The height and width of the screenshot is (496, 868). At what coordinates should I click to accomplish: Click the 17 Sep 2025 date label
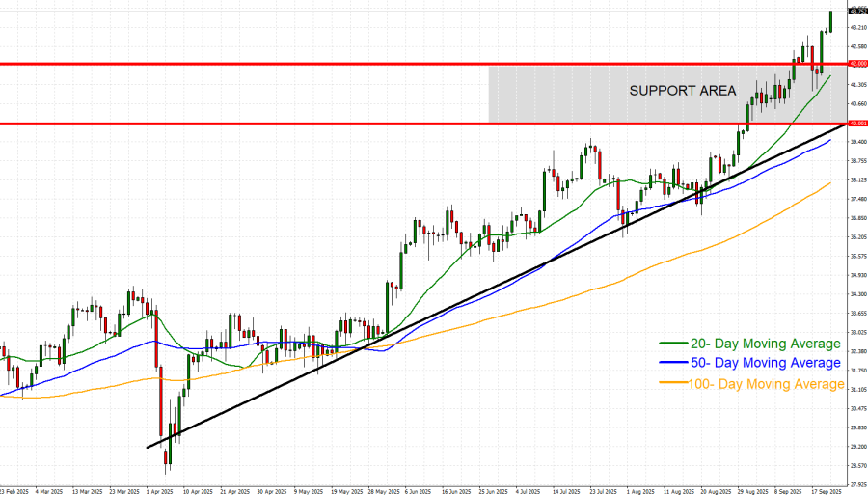pos(827,490)
